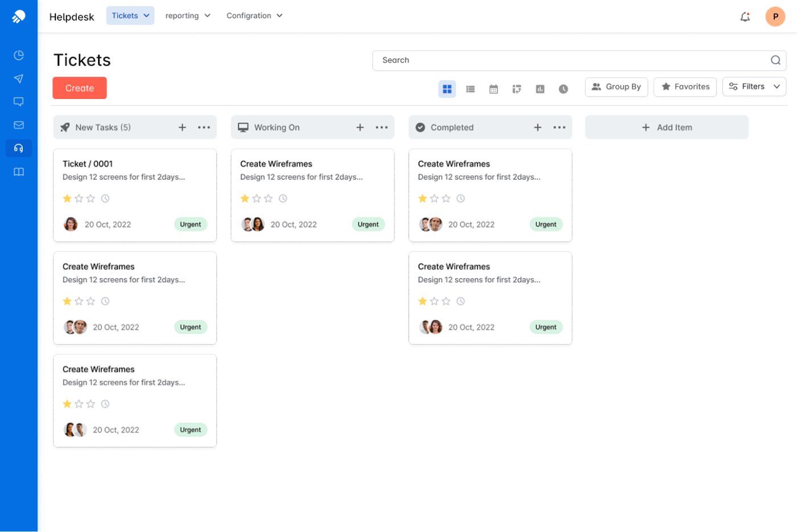
Task: Open New Tasks column options menu
Action: click(x=204, y=127)
